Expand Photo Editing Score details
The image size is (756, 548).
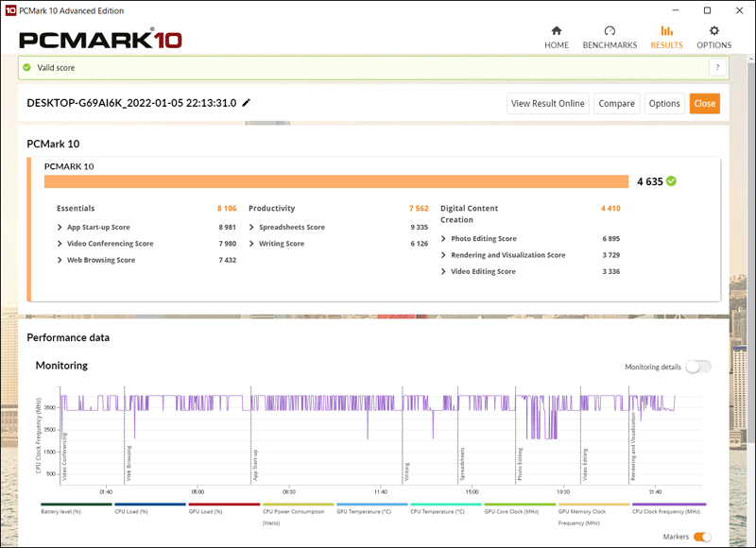tap(443, 239)
